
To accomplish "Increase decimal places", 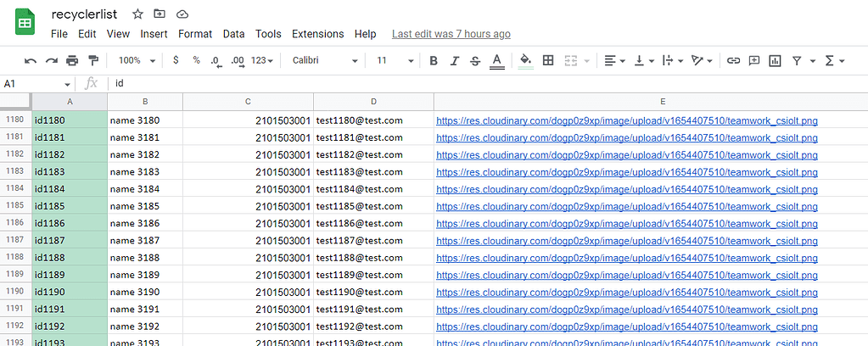I will point(238,61).
